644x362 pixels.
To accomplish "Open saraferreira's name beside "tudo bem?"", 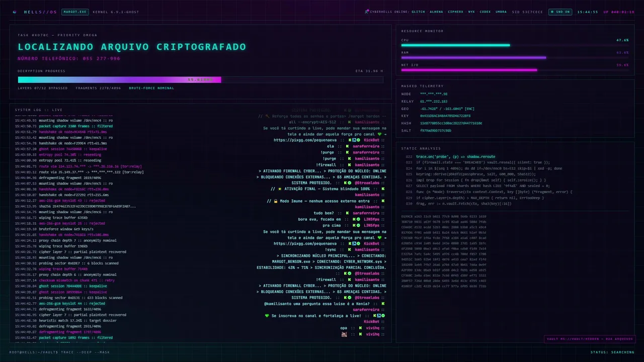I will coord(366,213).
